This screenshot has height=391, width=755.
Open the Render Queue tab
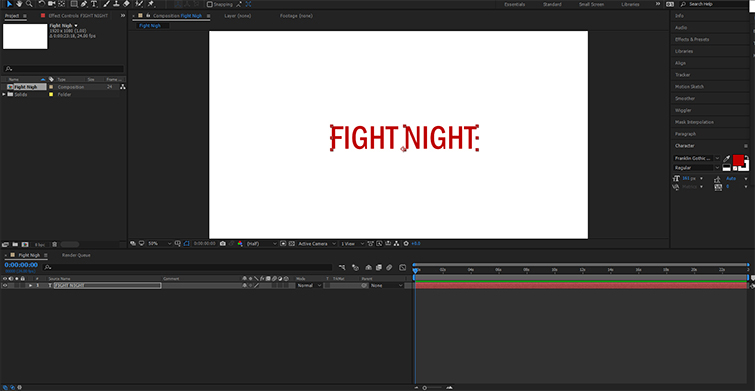[x=76, y=255]
